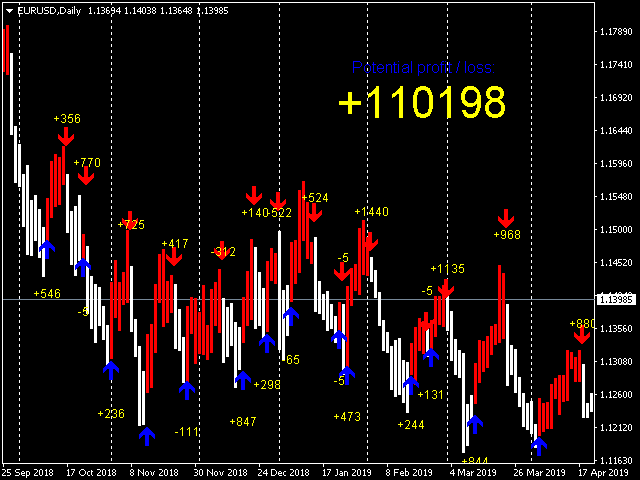The image size is (640, 480).
Task: Select the red arrow under +880 label
Action: (582, 335)
